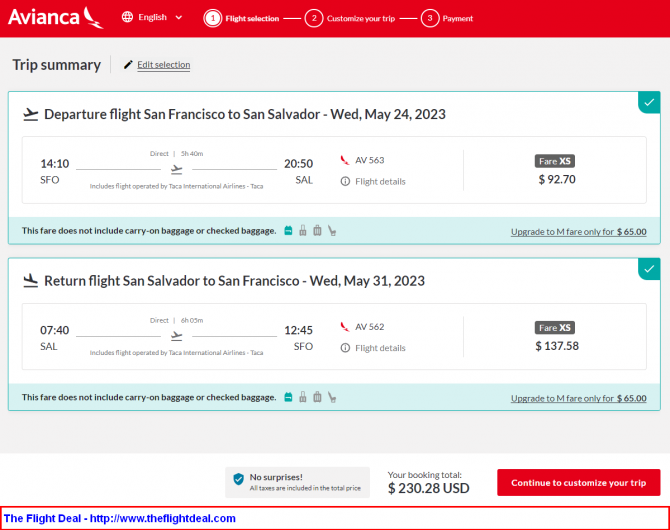Click departure personal item backpack icon
Image resolution: width=670 pixels, height=530 pixels.
click(x=288, y=231)
